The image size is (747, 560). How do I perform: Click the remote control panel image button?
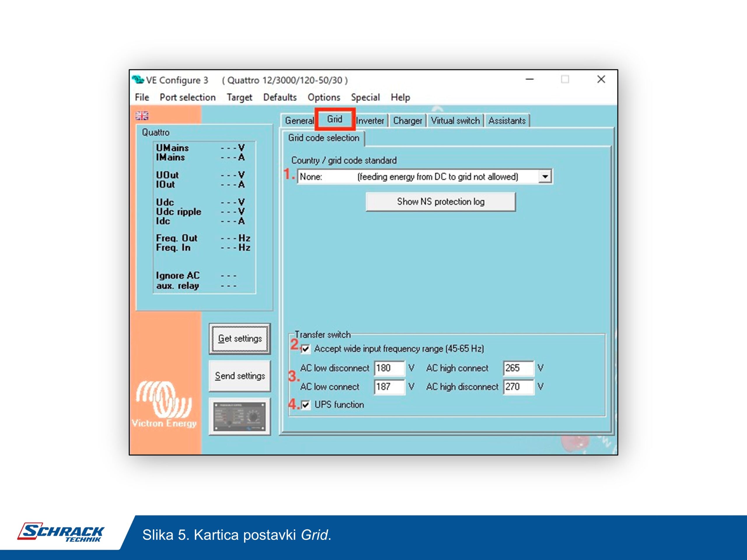tap(240, 416)
